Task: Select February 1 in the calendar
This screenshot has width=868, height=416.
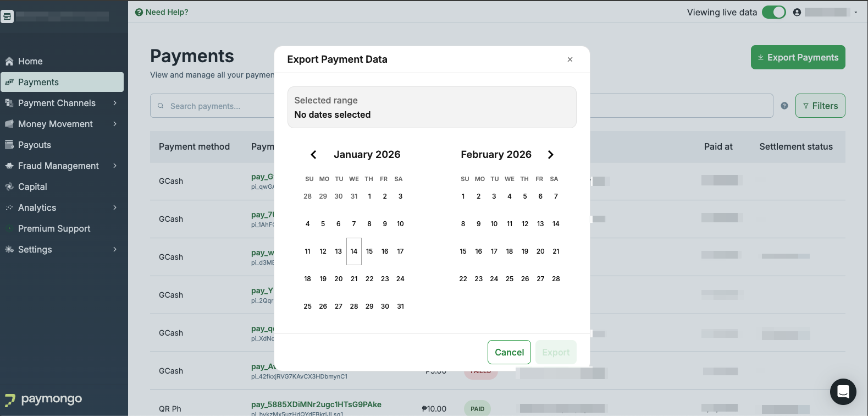Action: point(463,196)
